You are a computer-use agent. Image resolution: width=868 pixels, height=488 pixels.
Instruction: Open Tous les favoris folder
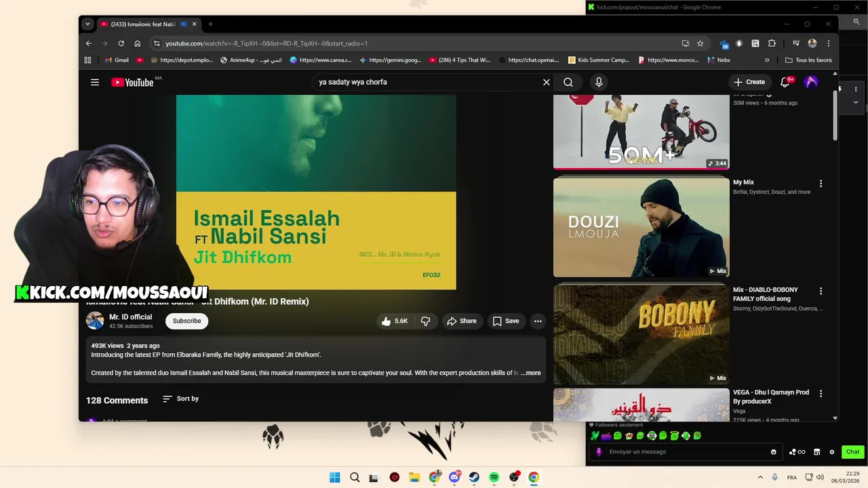tap(809, 60)
